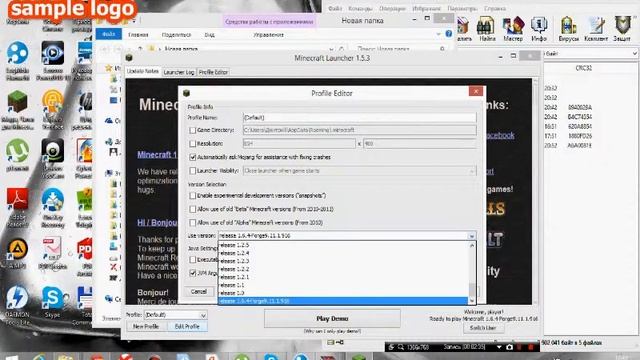Open WinRAR's Справка menu
This screenshot has width=640, height=360.
pyautogui.click(x=495, y=8)
